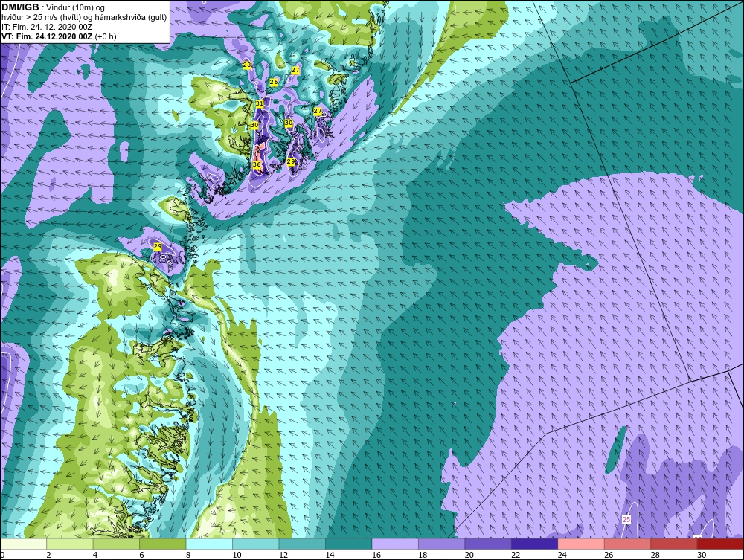Viewport: 744px width, 560px height.
Task: Click the legend scale number 14
Action: point(330,555)
